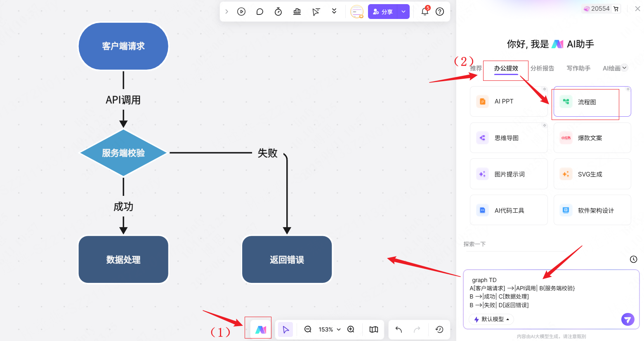644x341 pixels.
Task: Toggle the AI assistant panel via its logo
Action: coord(258,329)
